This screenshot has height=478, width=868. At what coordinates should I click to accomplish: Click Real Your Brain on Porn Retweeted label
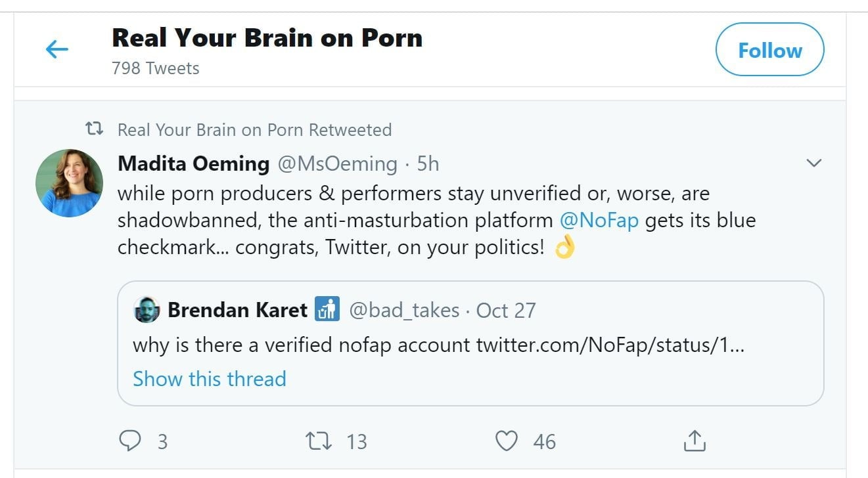click(254, 130)
